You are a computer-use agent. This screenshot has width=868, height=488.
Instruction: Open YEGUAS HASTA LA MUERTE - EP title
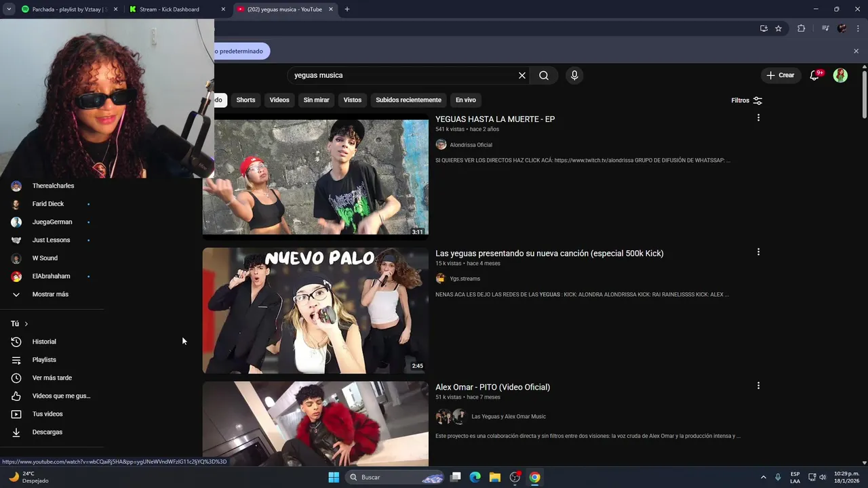tap(495, 119)
